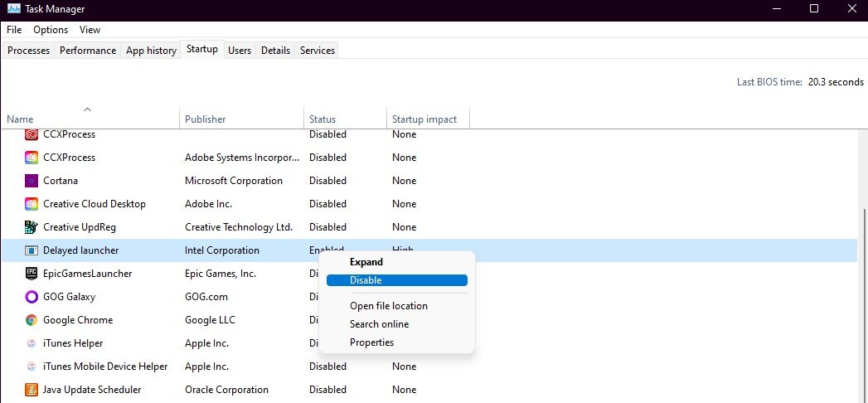Click the iTunes Helper icon
868x403 pixels.
pyautogui.click(x=32, y=343)
